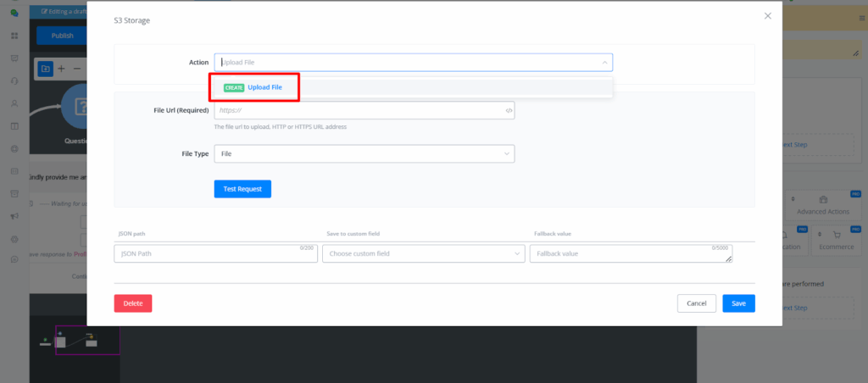
Task: Click the user contacts icon in left sidebar
Action: point(14,103)
